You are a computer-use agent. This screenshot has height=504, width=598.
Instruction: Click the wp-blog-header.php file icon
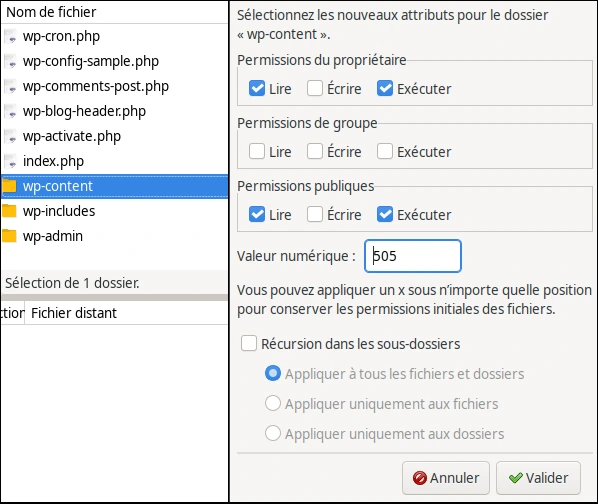(10, 111)
